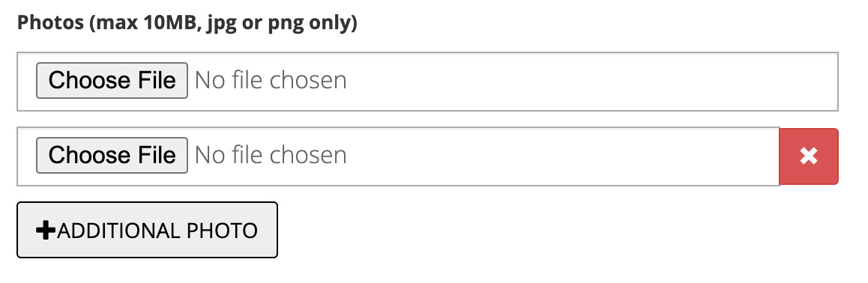The height and width of the screenshot is (283, 868).
Task: Delete the extra photo upload field
Action: click(x=809, y=156)
